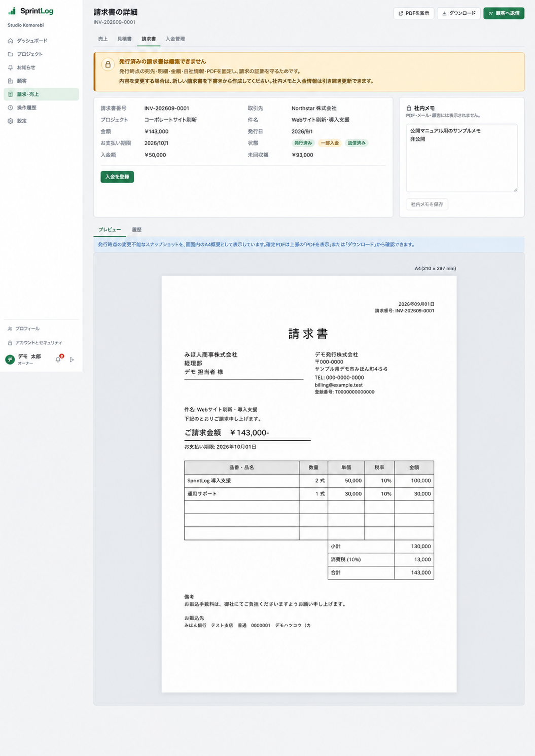Click the 一部入金 status badge
Viewport: 535px width, 756px height.
[x=330, y=143]
